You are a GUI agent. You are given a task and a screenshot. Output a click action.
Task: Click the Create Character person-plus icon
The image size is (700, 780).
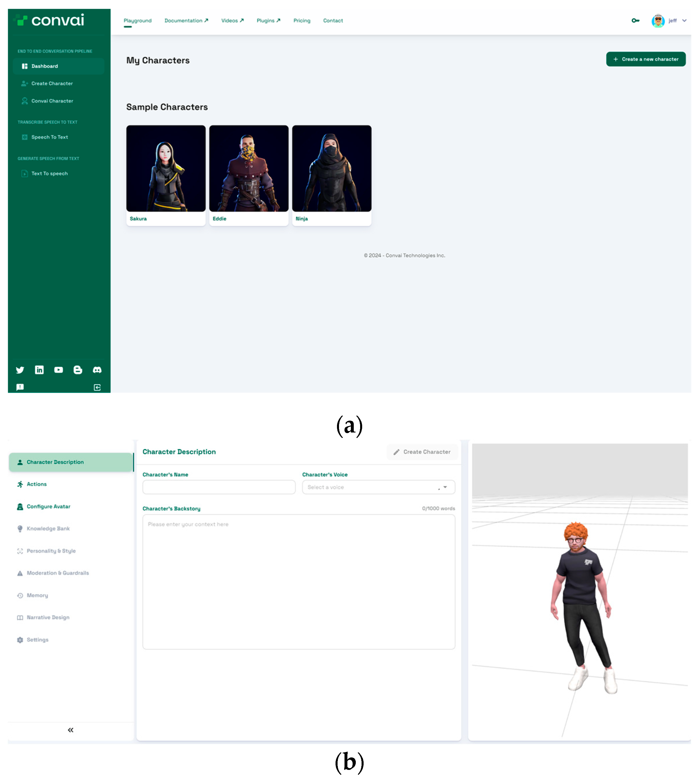click(25, 84)
